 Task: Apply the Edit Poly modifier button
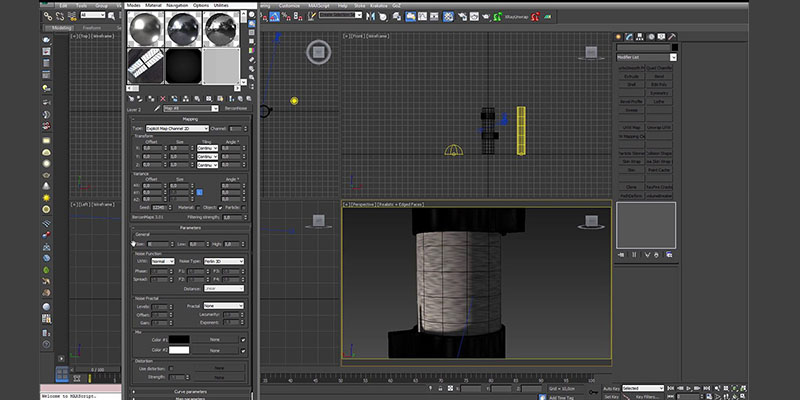click(659, 84)
